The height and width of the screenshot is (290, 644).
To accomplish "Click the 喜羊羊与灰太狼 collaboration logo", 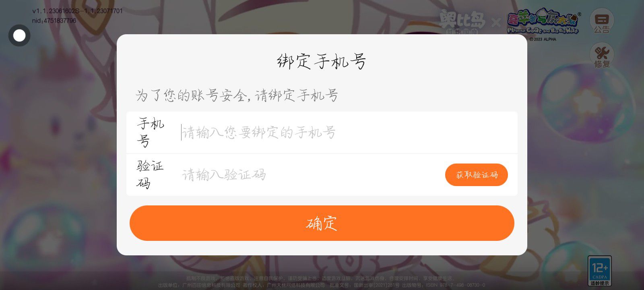I will pyautogui.click(x=543, y=21).
